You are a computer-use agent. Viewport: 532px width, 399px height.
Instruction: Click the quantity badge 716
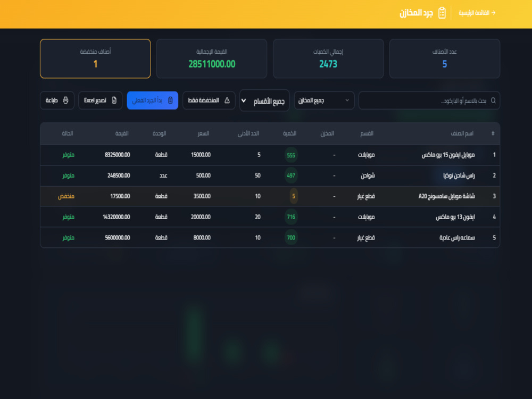point(291,217)
